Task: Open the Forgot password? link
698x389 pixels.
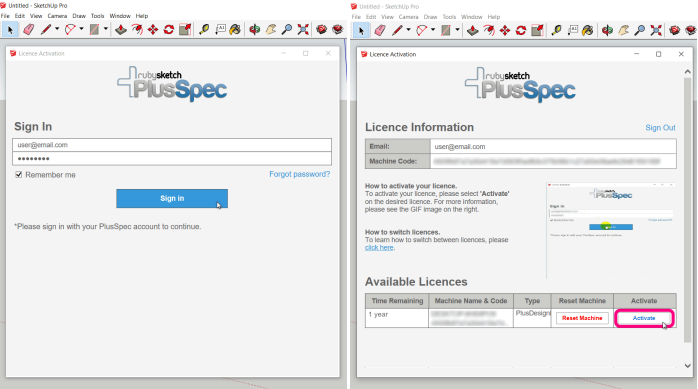Action: pyautogui.click(x=300, y=174)
